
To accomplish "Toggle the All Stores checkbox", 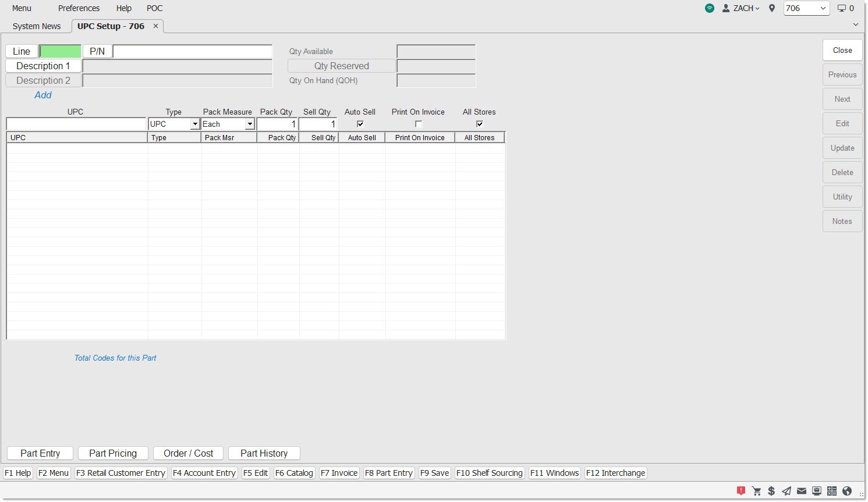I will pos(480,124).
